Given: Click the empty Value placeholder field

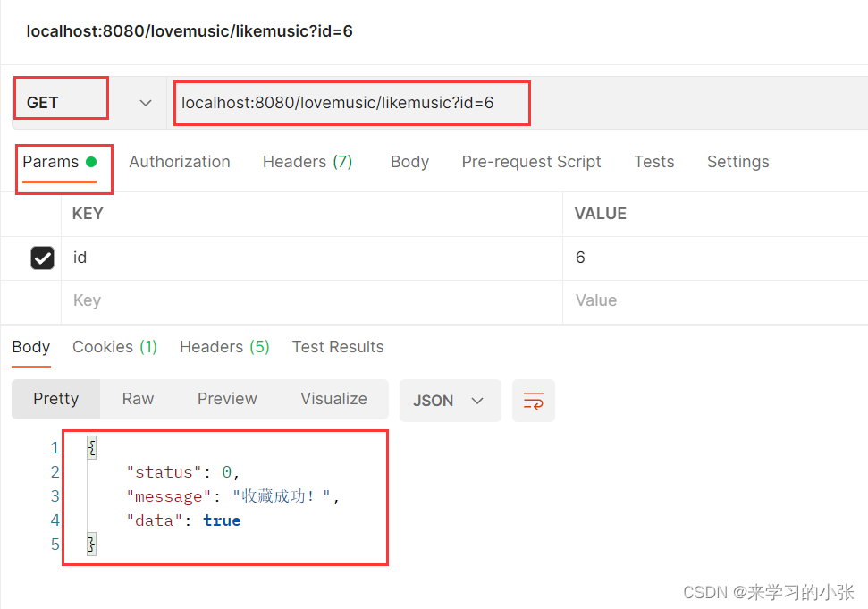Looking at the screenshot, I should pyautogui.click(x=715, y=300).
